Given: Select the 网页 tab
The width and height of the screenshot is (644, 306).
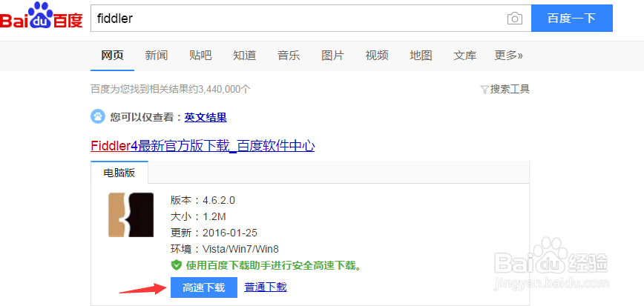Looking at the screenshot, I should [113, 56].
